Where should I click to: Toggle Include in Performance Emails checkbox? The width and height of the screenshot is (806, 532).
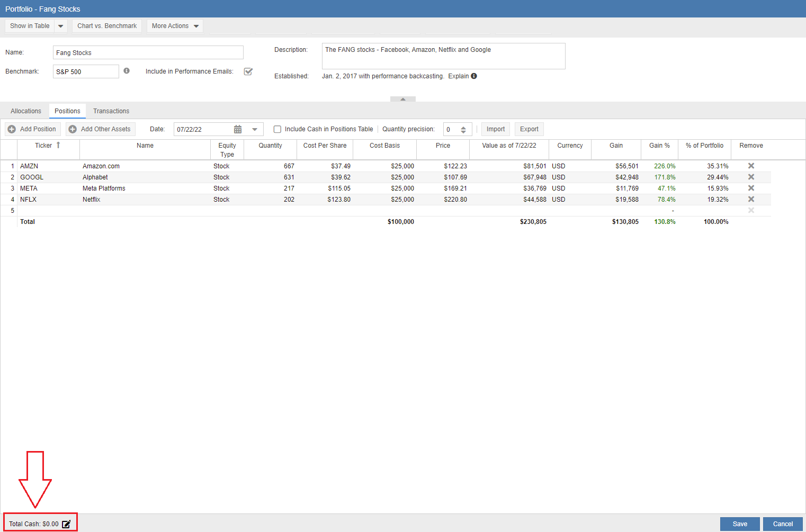[248, 71]
